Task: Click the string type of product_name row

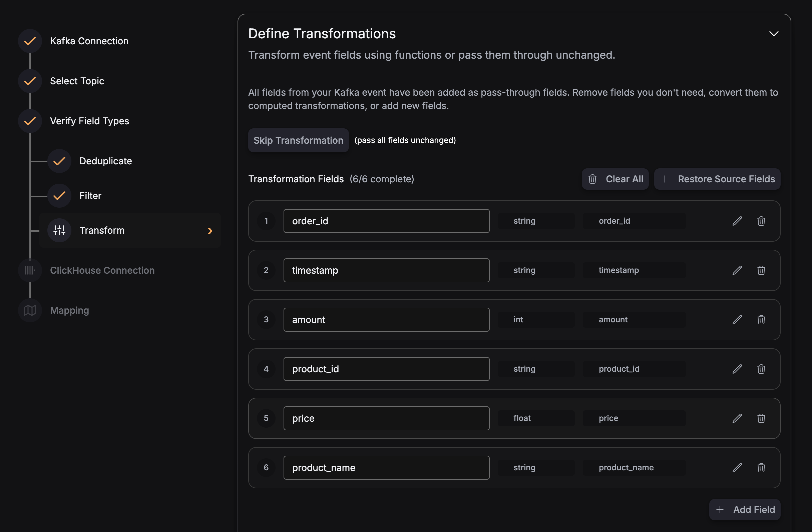Action: click(536, 467)
